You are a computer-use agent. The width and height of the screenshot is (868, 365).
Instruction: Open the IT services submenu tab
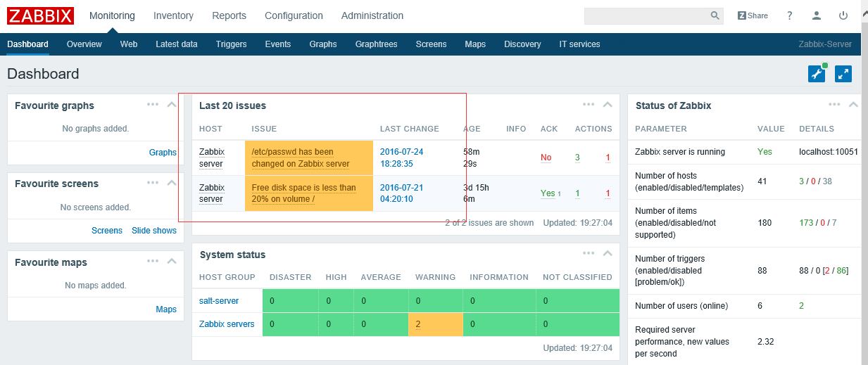click(579, 44)
